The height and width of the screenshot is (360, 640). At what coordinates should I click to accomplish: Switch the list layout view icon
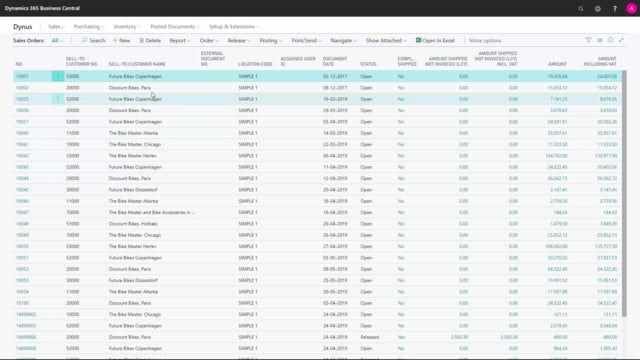[x=600, y=40]
